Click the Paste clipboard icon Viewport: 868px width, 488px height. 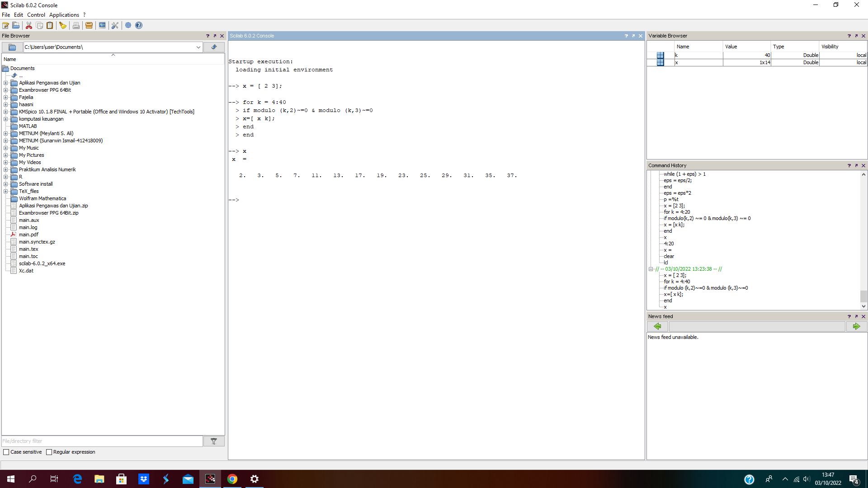pos(50,25)
